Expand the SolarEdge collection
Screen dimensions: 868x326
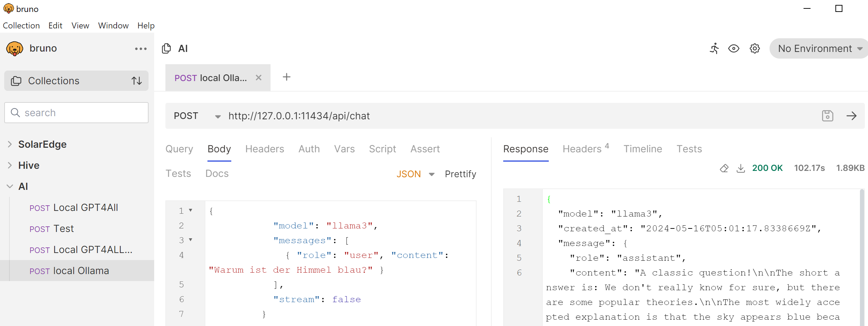(x=10, y=144)
